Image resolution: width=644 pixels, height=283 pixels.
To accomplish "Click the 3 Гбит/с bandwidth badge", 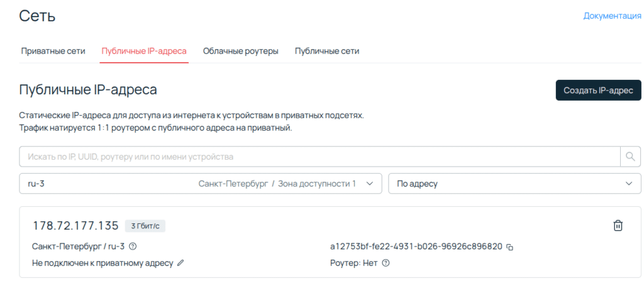I will coord(145,226).
